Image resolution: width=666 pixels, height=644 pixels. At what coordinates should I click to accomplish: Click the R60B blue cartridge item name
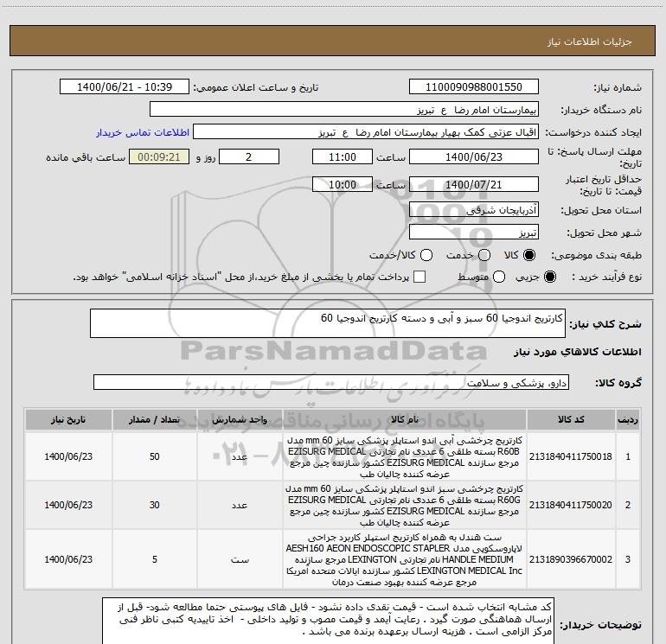click(x=405, y=456)
